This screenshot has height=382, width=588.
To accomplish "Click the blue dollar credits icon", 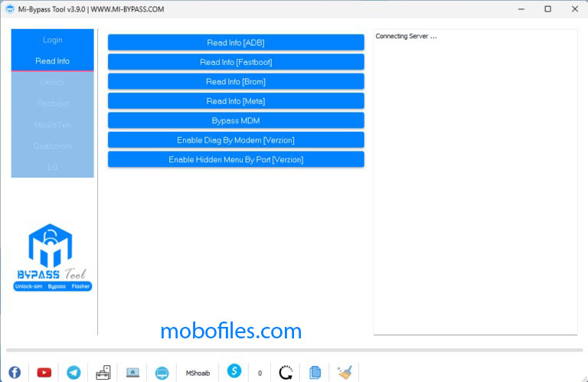I will [234, 371].
